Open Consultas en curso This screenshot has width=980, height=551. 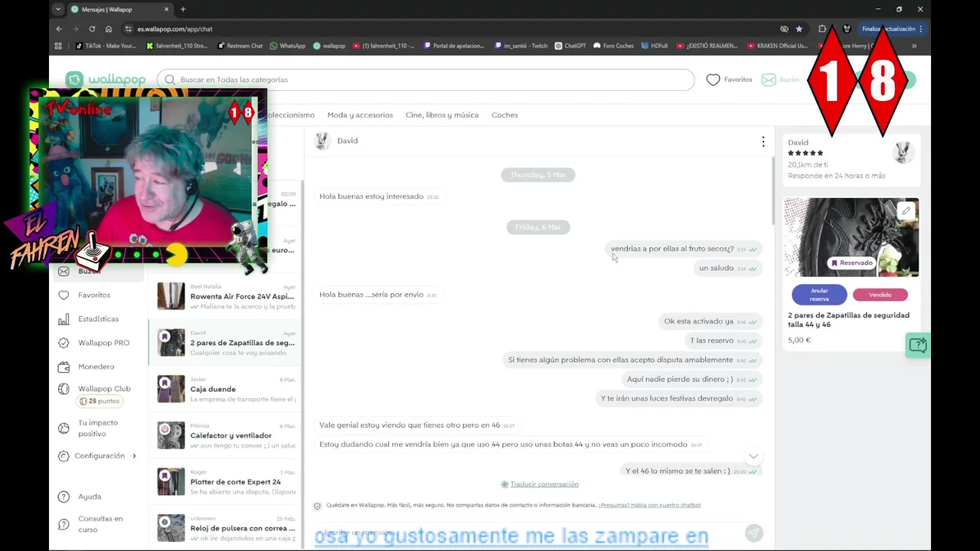tap(100, 523)
